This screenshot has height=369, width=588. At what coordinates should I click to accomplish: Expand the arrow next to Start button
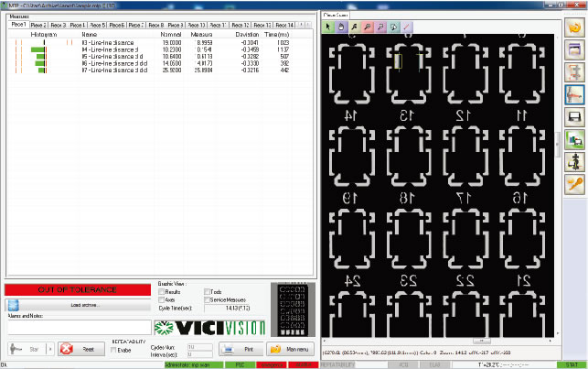[x=48, y=349]
